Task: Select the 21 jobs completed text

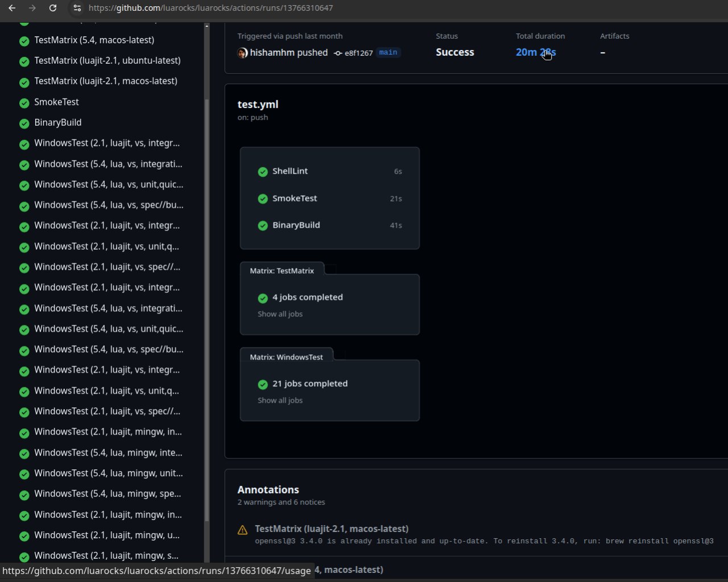Action: (310, 383)
